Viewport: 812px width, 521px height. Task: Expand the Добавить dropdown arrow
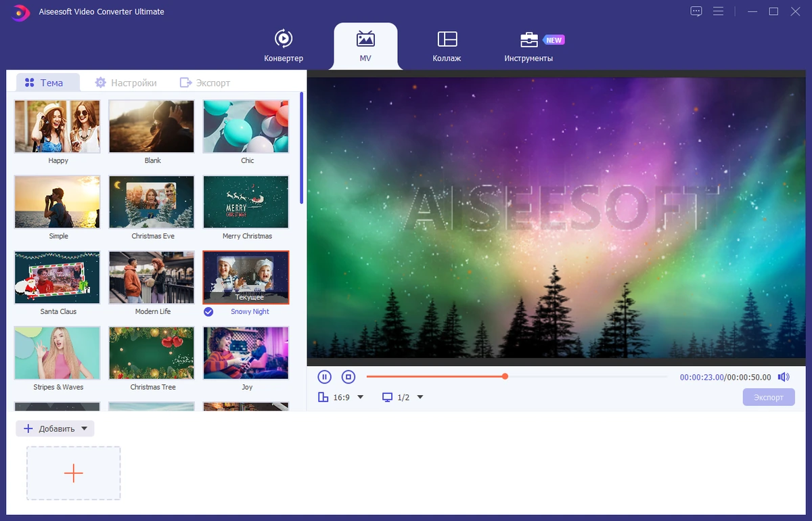[x=84, y=428]
